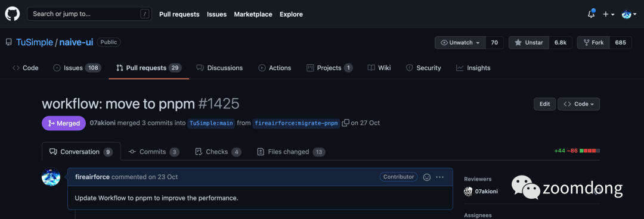Image resolution: width=644 pixels, height=219 pixels.
Task: Switch to the Code tab
Action: click(26, 68)
